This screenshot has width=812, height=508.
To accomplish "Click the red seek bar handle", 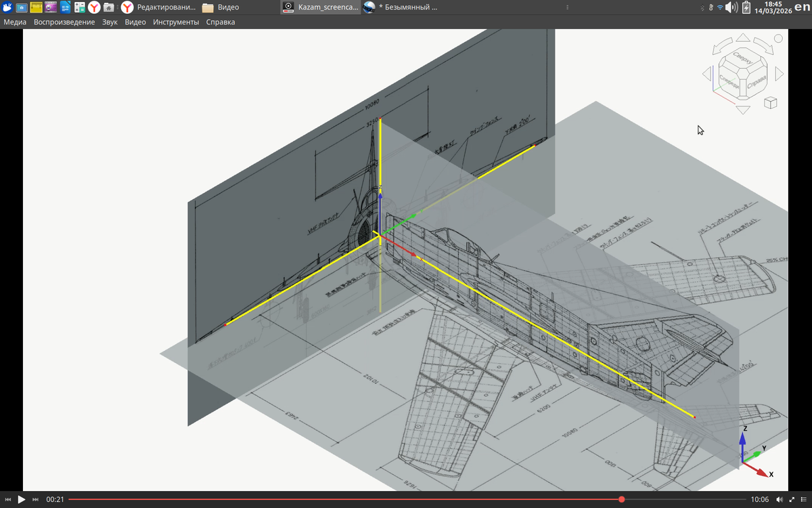I will [621, 499].
